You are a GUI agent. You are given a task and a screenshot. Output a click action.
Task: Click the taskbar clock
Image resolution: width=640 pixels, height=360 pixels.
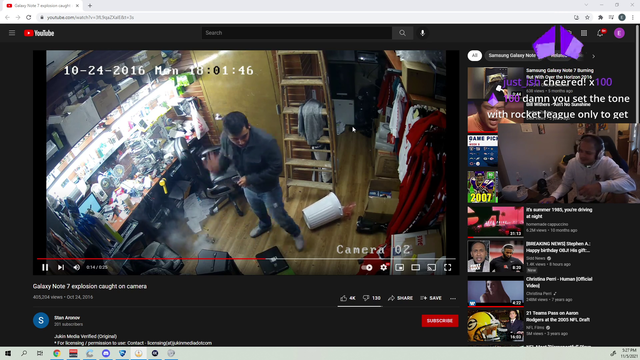pyautogui.click(x=629, y=353)
